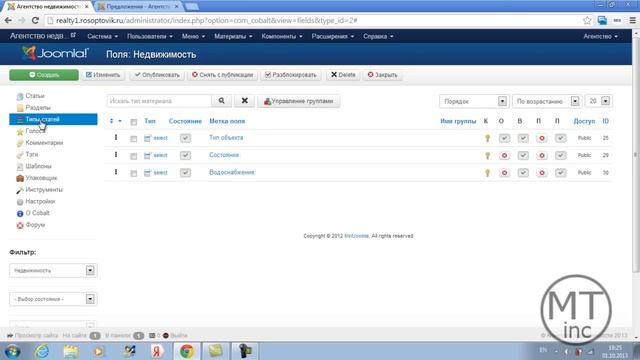Open the Справка menu
This screenshot has height=360, width=640.
[378, 36]
